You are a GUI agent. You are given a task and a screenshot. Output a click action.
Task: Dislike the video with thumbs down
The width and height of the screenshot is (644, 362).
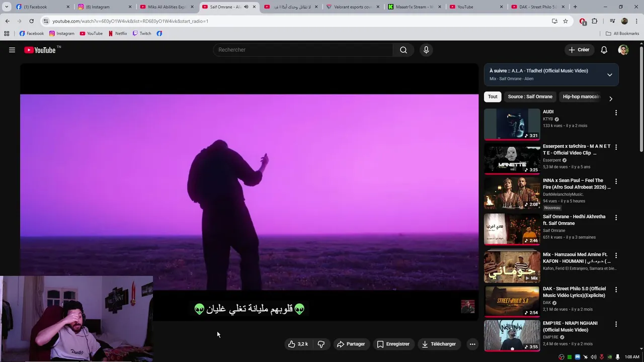click(x=321, y=344)
